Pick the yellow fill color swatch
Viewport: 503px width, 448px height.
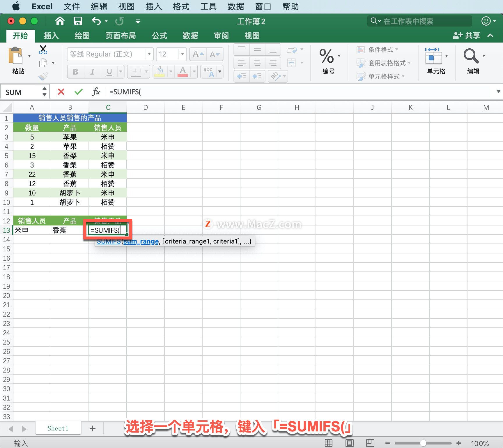[x=160, y=72]
